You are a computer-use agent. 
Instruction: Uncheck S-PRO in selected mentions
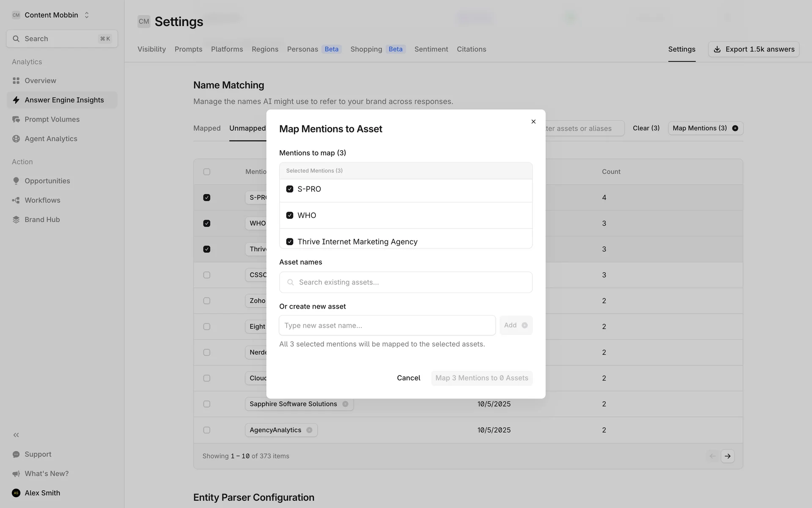pyautogui.click(x=290, y=189)
